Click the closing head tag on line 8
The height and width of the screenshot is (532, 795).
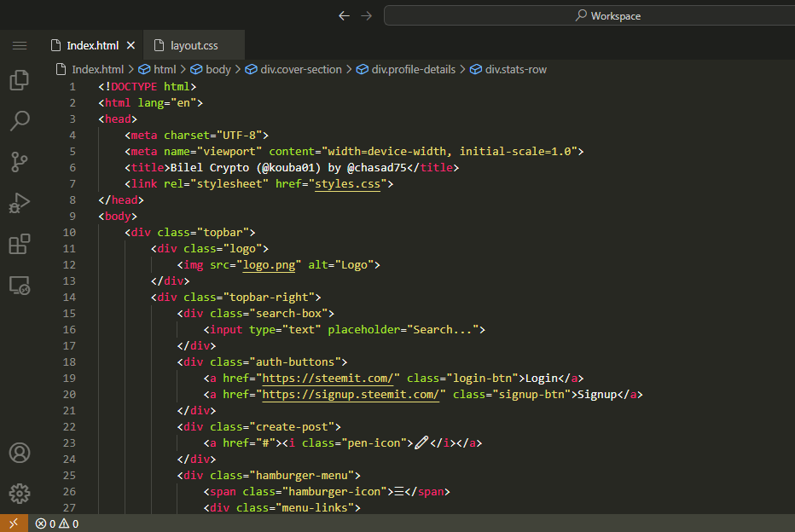click(121, 200)
